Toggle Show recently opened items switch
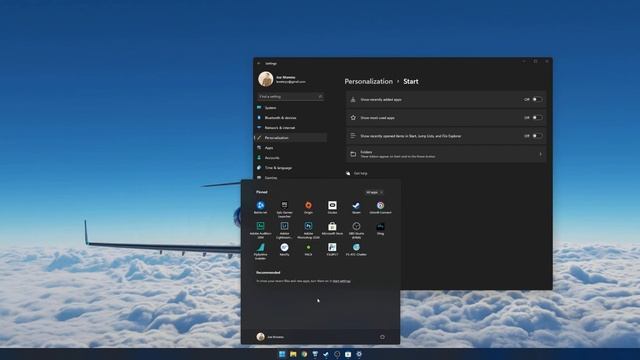Image resolution: width=640 pixels, height=360 pixels. point(538,136)
